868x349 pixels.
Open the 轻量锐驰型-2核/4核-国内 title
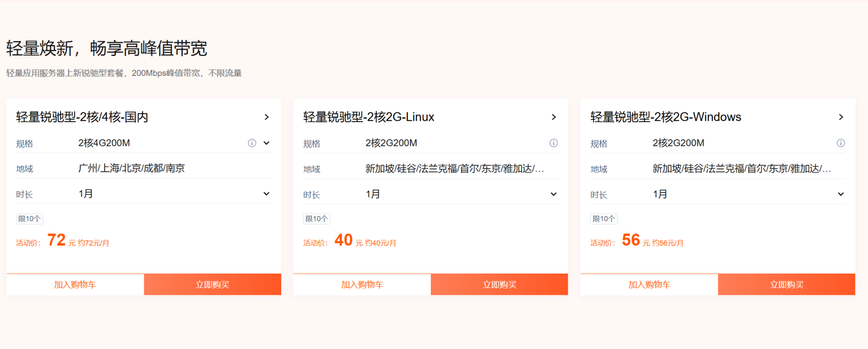click(82, 117)
